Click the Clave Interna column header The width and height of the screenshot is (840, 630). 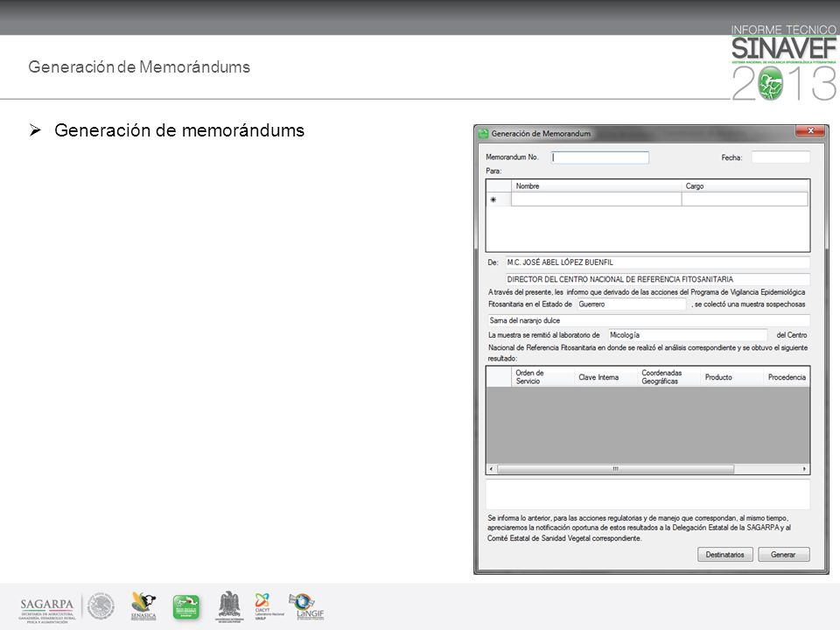(605, 376)
